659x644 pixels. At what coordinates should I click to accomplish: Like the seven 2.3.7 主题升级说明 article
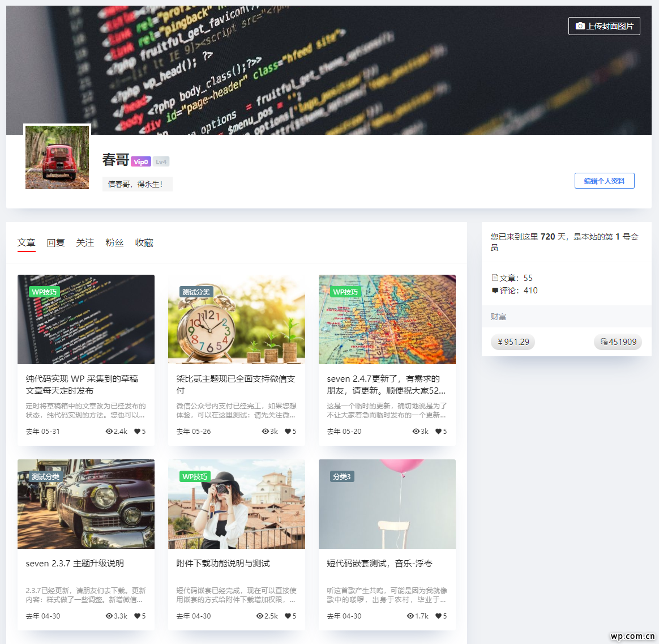137,616
